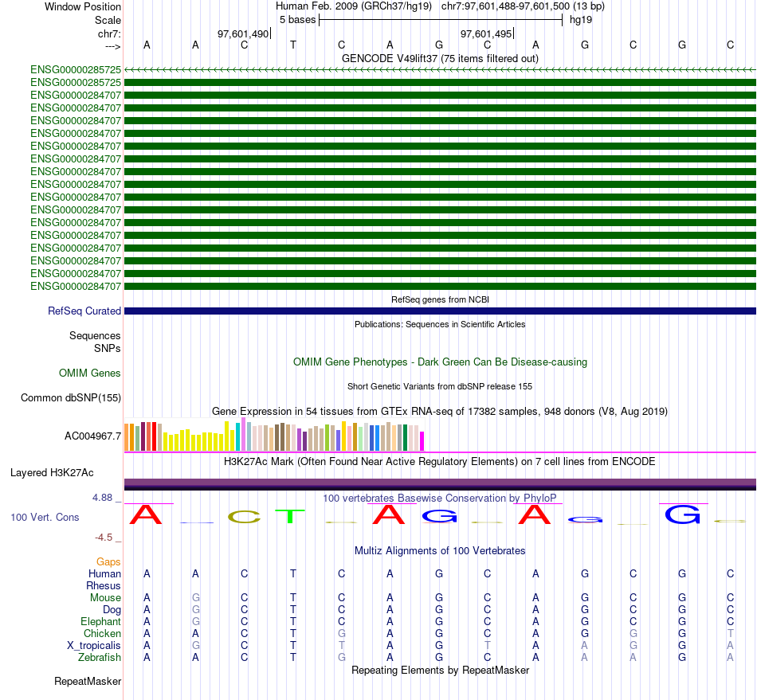Screen dimensions: 757x700
Task: Click the 100 Vert. Cons label
Action: pos(45,517)
